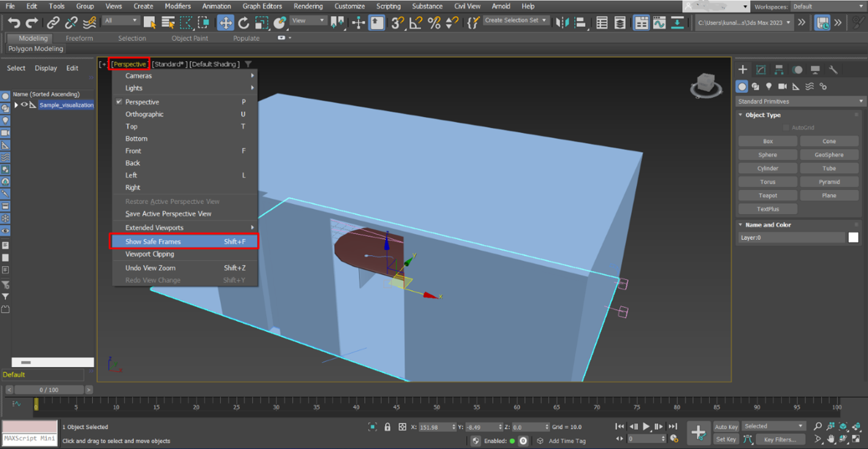Select Sample_visualization in the Scene Explorer
This screenshot has width=868, height=449.
click(67, 104)
